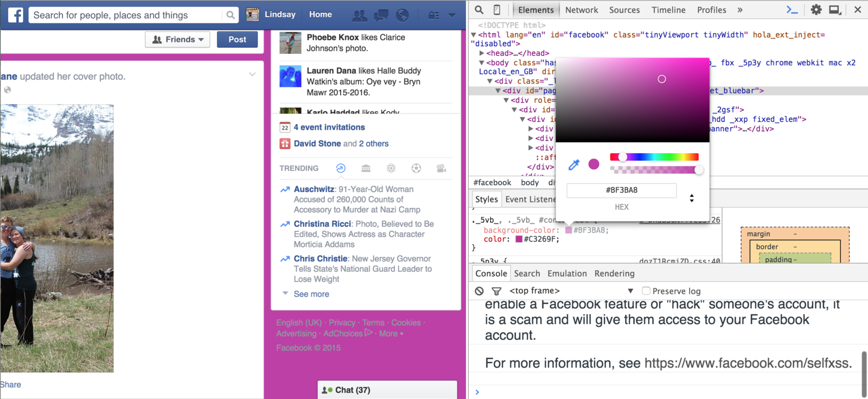
Task: Pick a color with the eyedropper tool
Action: 574,164
